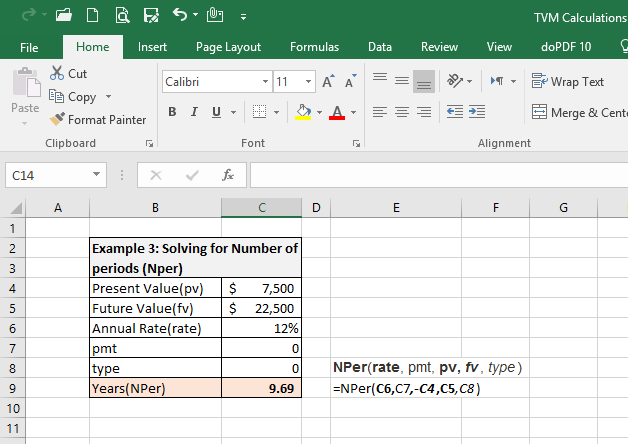Screen dimensions: 628x444
Task: Click Select All corner triangle
Action: coord(15,208)
